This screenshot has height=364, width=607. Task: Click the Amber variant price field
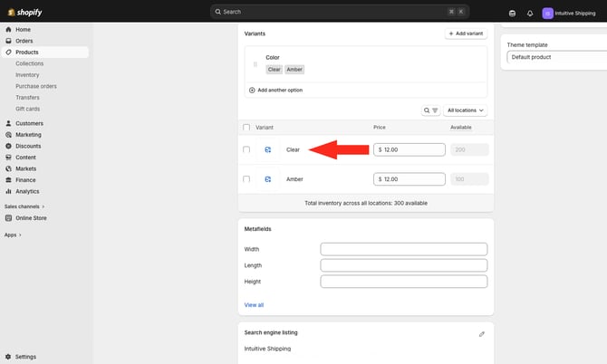tap(409, 179)
